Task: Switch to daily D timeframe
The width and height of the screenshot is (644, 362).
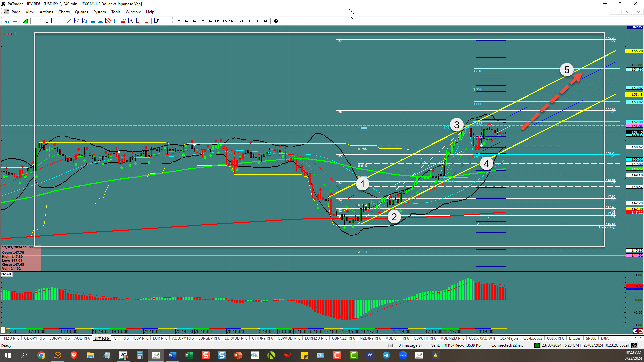Action: pos(250,21)
